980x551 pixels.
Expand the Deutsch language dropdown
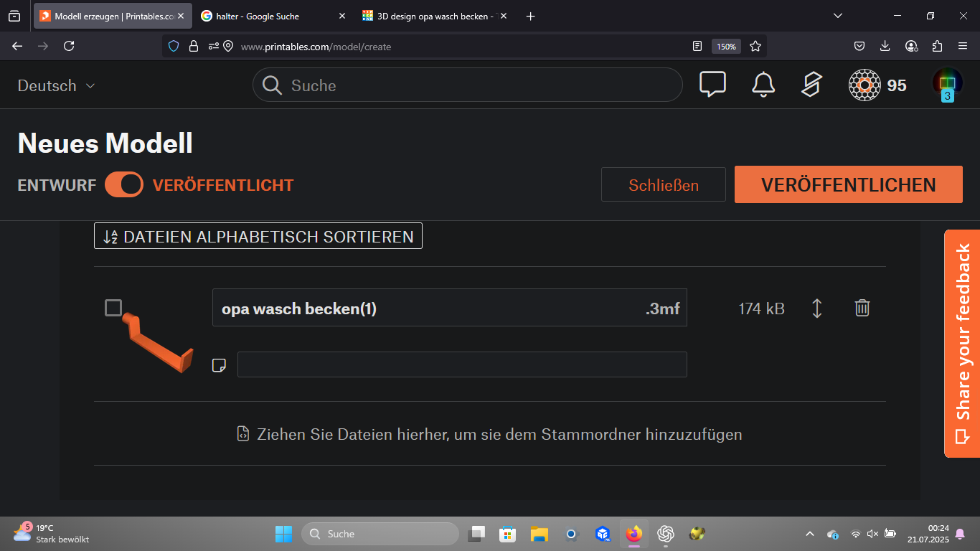point(57,85)
